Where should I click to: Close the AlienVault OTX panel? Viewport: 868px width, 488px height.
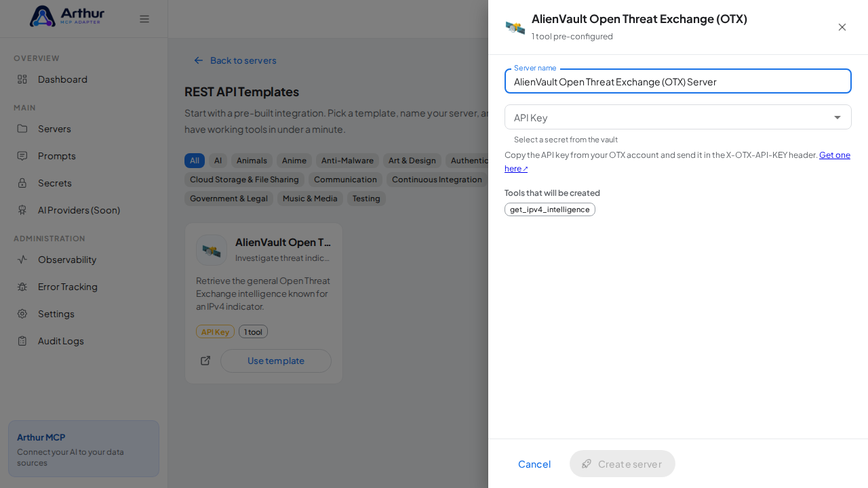842,27
